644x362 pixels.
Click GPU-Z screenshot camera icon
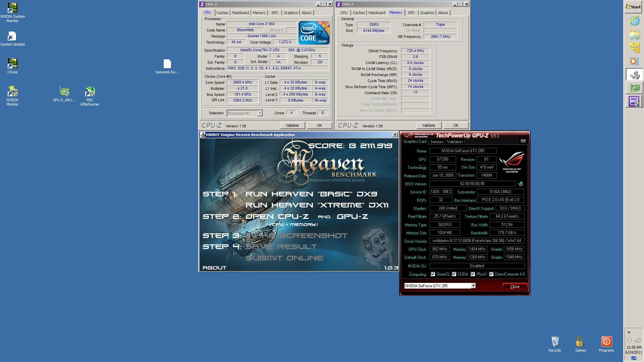(x=523, y=141)
